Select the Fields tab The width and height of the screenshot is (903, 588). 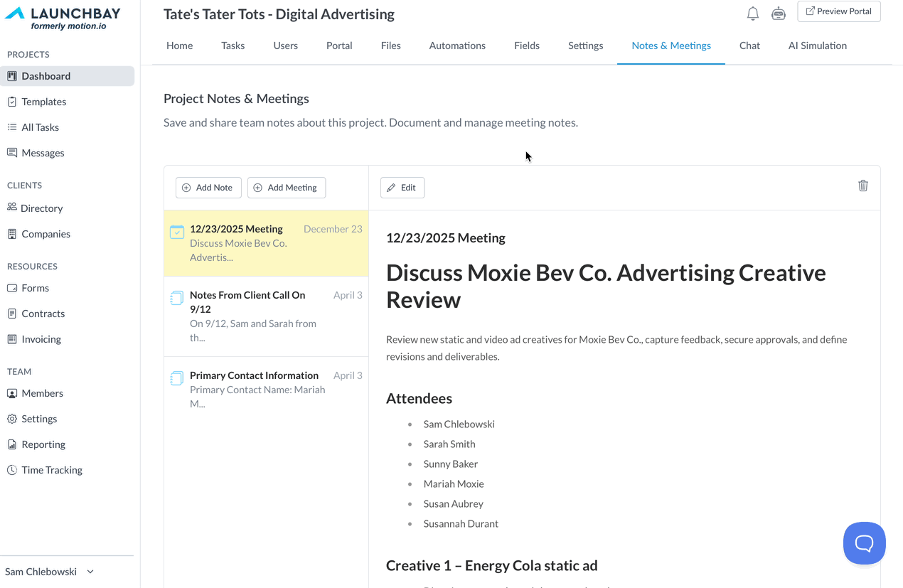click(527, 46)
